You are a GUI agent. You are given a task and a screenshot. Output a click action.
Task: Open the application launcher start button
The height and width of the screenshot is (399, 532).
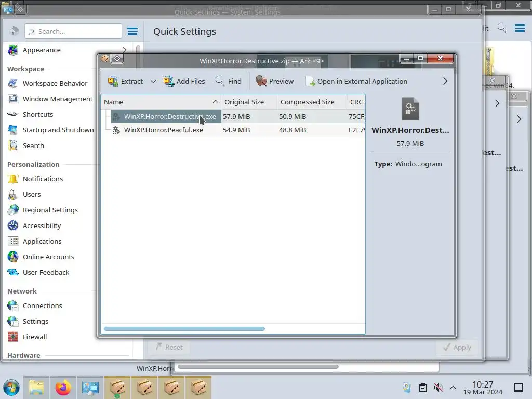tap(11, 388)
